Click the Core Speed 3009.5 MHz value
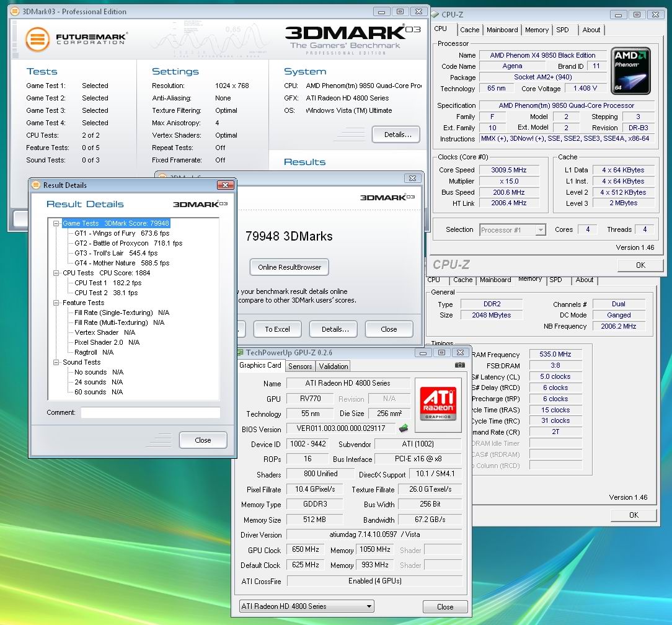 point(509,170)
